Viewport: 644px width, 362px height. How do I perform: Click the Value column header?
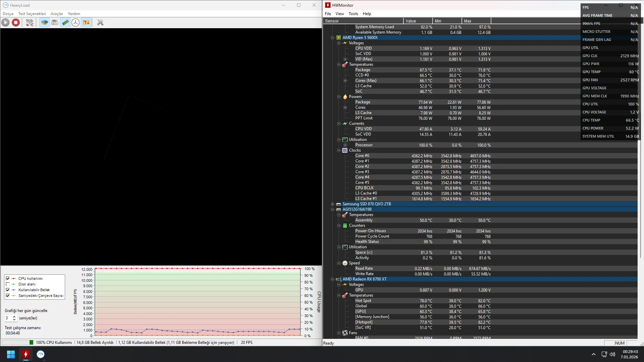click(x=418, y=21)
